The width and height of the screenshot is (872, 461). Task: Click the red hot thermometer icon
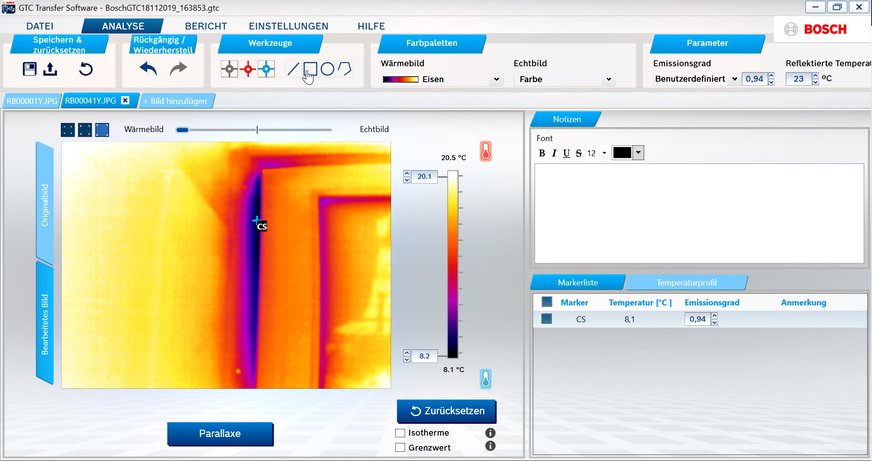tap(485, 151)
